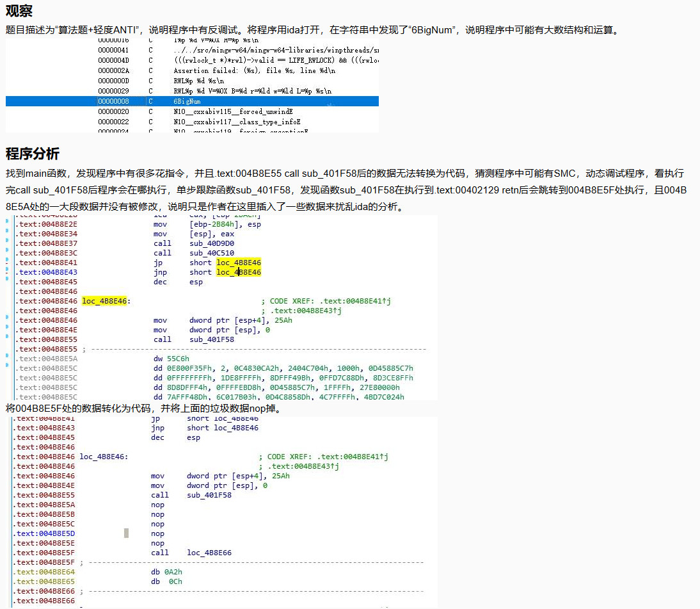
Task: Click the "call sub_40D9D0" instruction
Action: pos(194,243)
